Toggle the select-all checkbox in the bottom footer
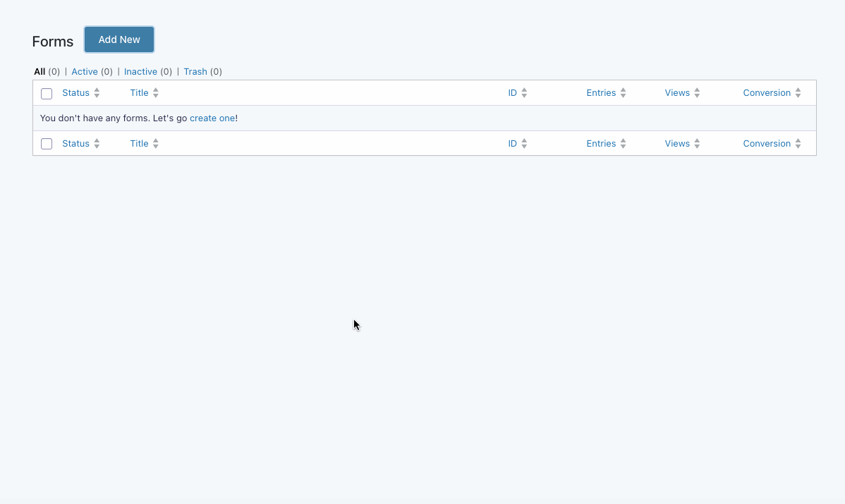 click(46, 143)
